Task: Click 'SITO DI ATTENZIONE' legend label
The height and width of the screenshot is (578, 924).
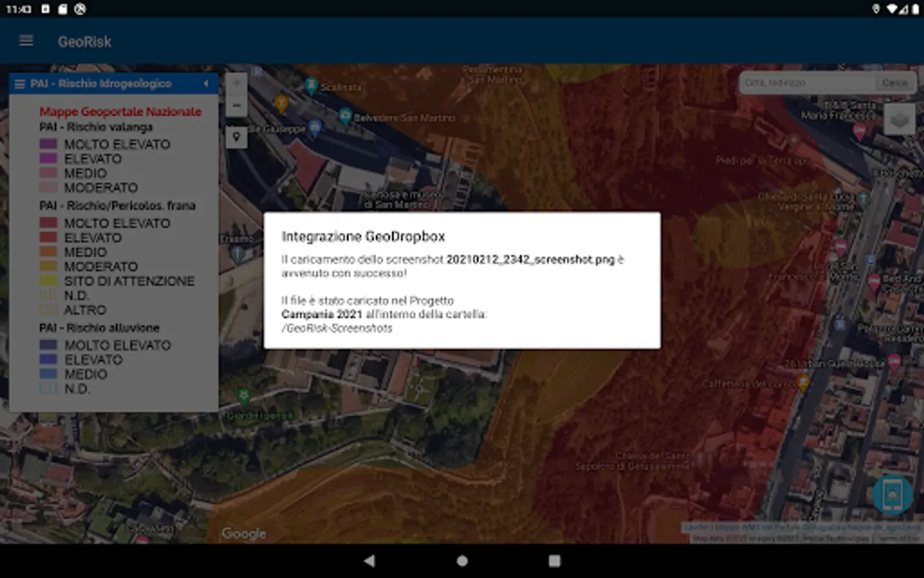Action: pyautogui.click(x=129, y=281)
